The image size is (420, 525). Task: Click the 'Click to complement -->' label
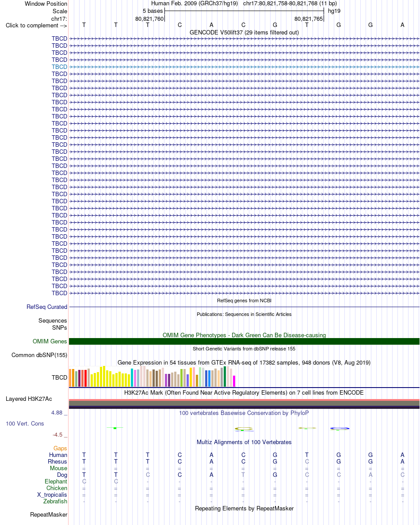[x=36, y=26]
